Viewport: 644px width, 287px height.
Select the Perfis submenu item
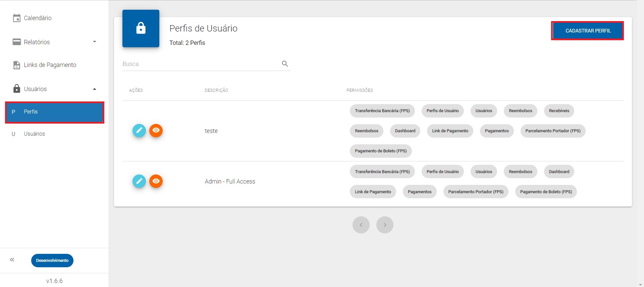pyautogui.click(x=55, y=112)
